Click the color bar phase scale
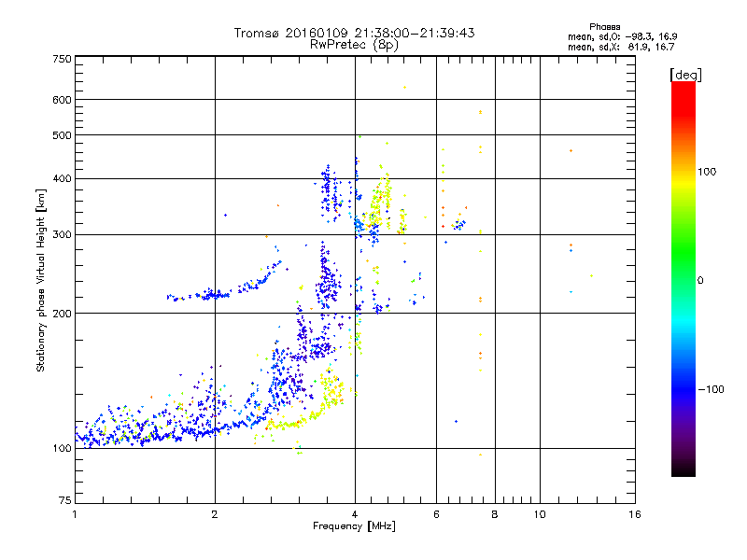Screen dimensions: 747x560 point(684,278)
